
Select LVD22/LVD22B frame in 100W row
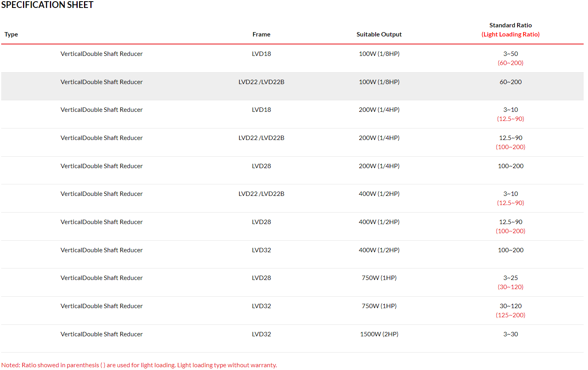click(x=262, y=82)
